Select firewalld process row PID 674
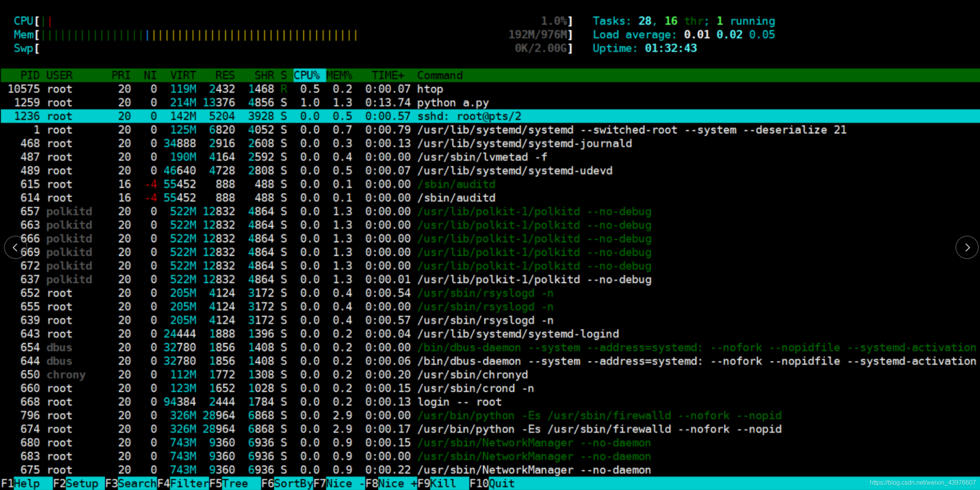 [490, 429]
